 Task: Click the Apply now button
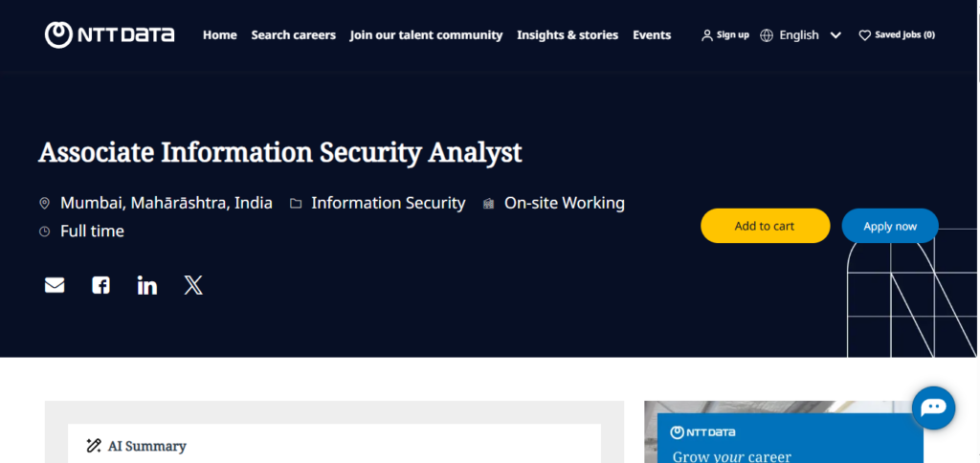(890, 226)
